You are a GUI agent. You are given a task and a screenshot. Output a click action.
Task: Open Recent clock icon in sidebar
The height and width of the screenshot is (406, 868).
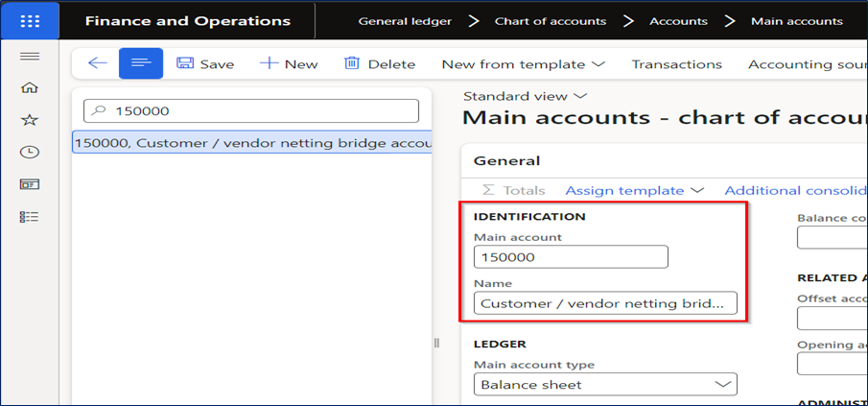(x=30, y=152)
